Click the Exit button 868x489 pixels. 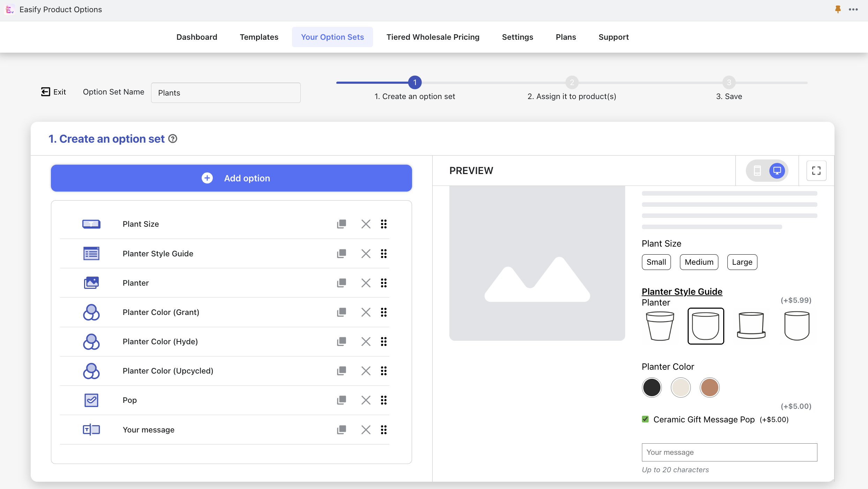53,91
